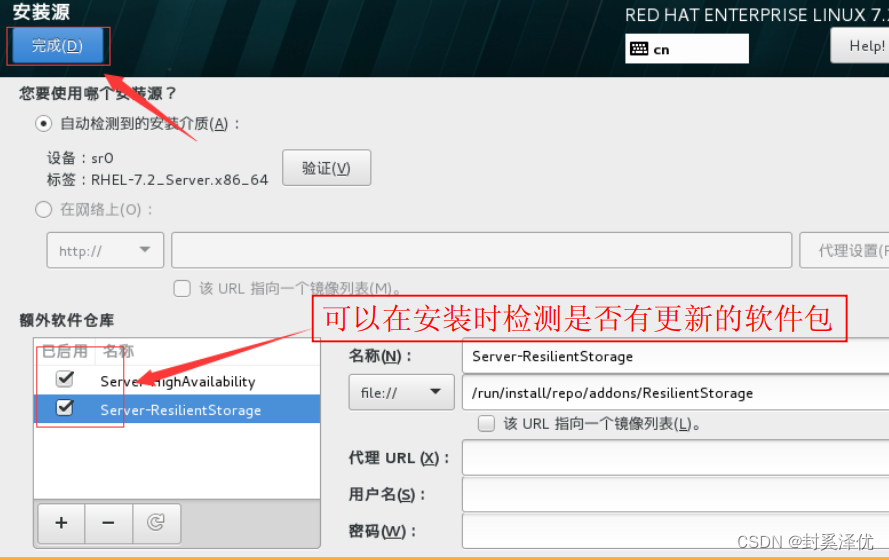
Task: Open 代理设置 proxy settings button
Action: point(845,250)
